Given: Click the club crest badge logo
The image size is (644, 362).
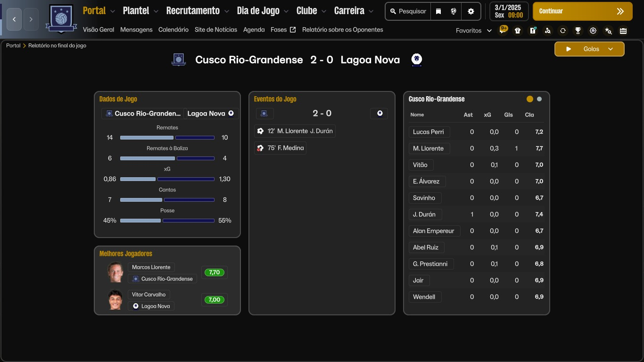Looking at the screenshot, I should click(61, 19).
